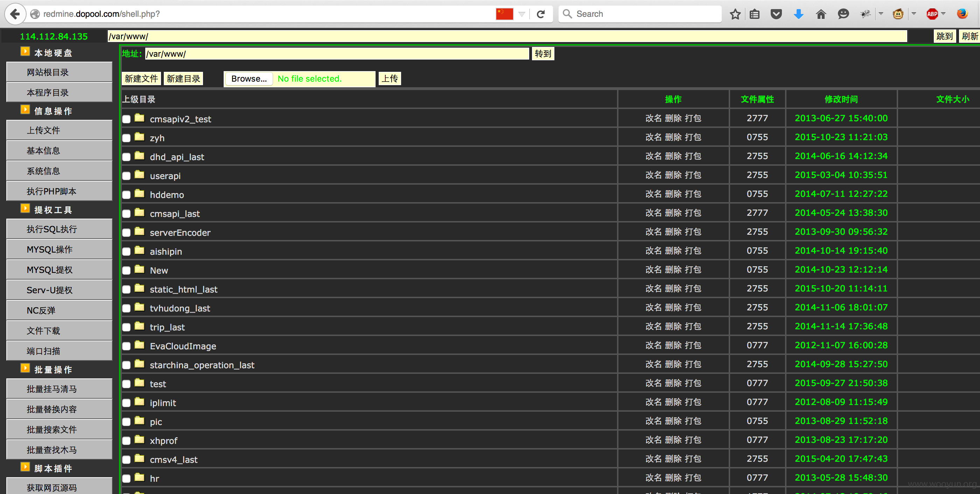The height and width of the screenshot is (494, 980).
Task: Check the box for cmsapiv2_test
Action: (126, 119)
